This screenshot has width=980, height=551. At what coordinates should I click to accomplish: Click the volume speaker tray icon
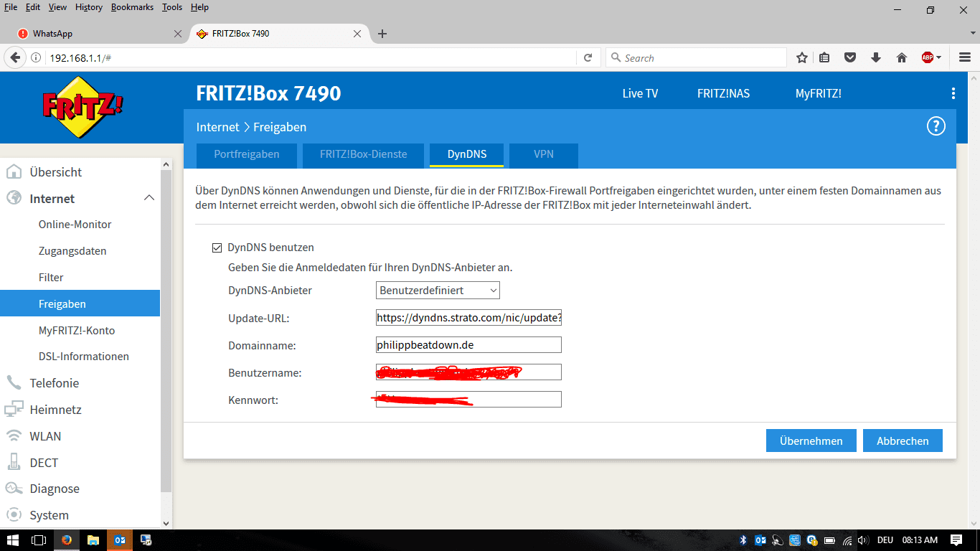(864, 540)
